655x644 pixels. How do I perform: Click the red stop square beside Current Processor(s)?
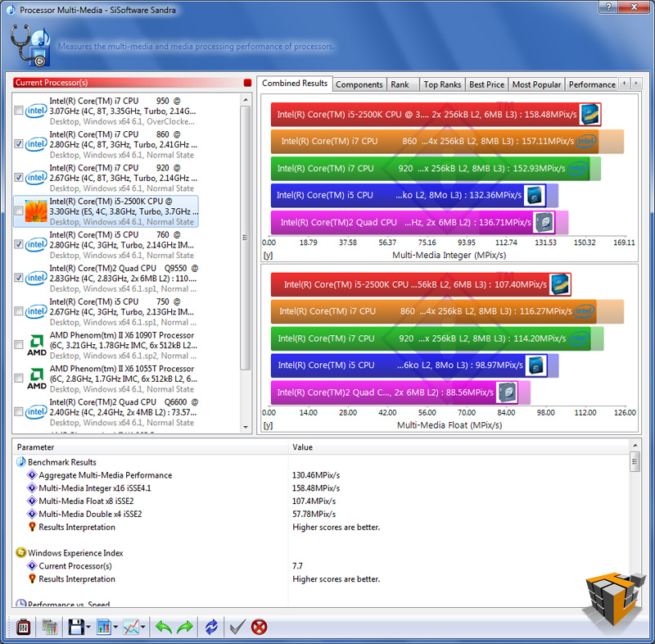(248, 83)
